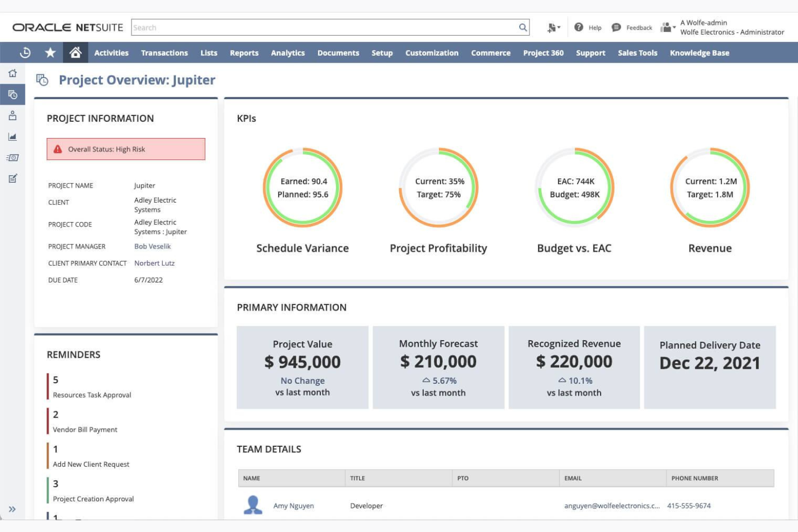The height and width of the screenshot is (532, 798).
Task: Open the recent records clock icon
Action: [25, 53]
